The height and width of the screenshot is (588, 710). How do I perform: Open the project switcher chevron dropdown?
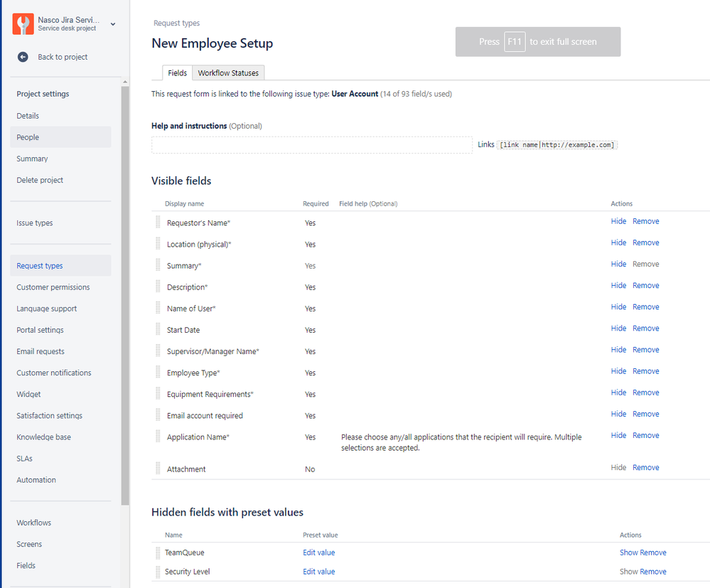click(x=112, y=23)
